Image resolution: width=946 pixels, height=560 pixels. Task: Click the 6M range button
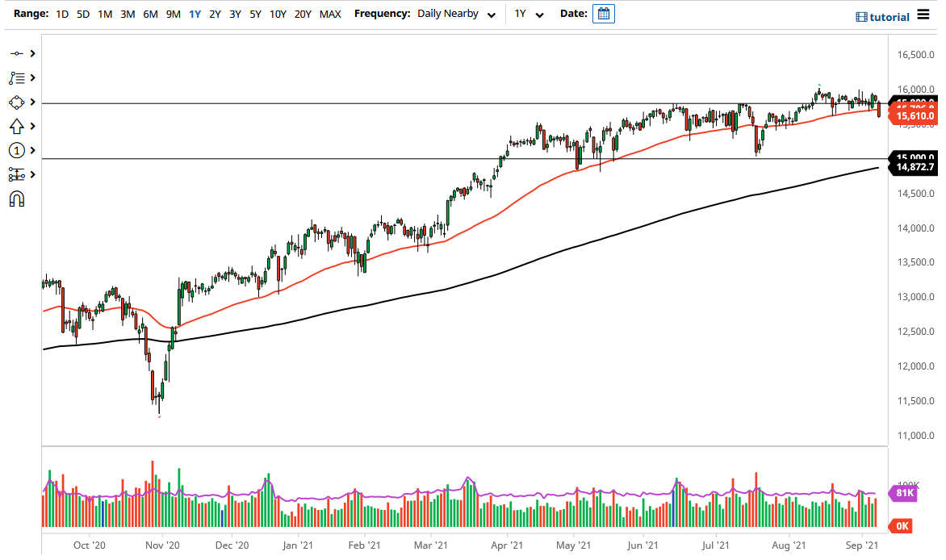[x=149, y=14]
